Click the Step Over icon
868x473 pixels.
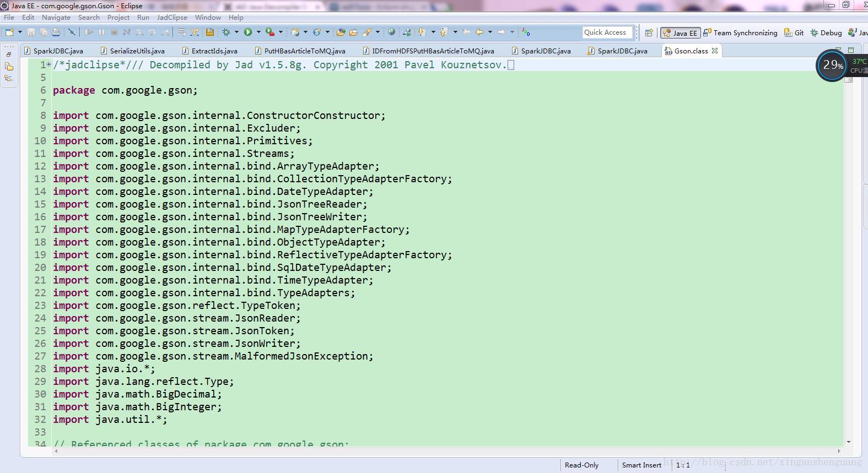(152, 32)
